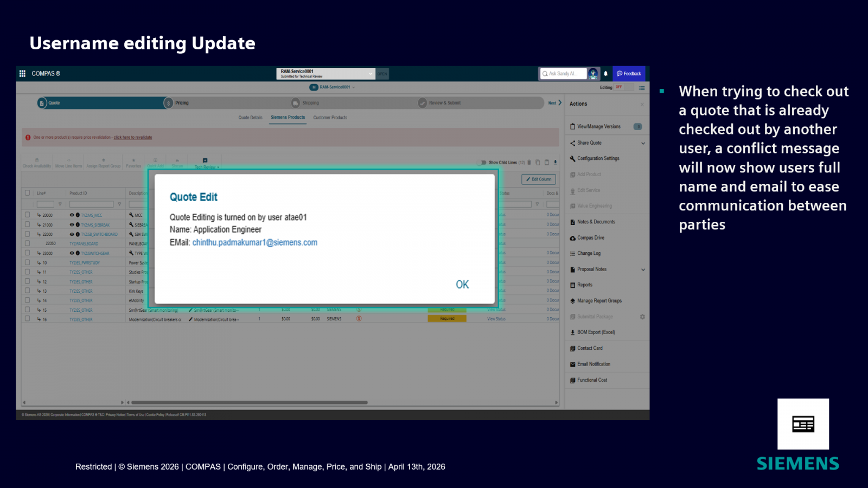Switch to the Customer Products tab

pos(330,118)
